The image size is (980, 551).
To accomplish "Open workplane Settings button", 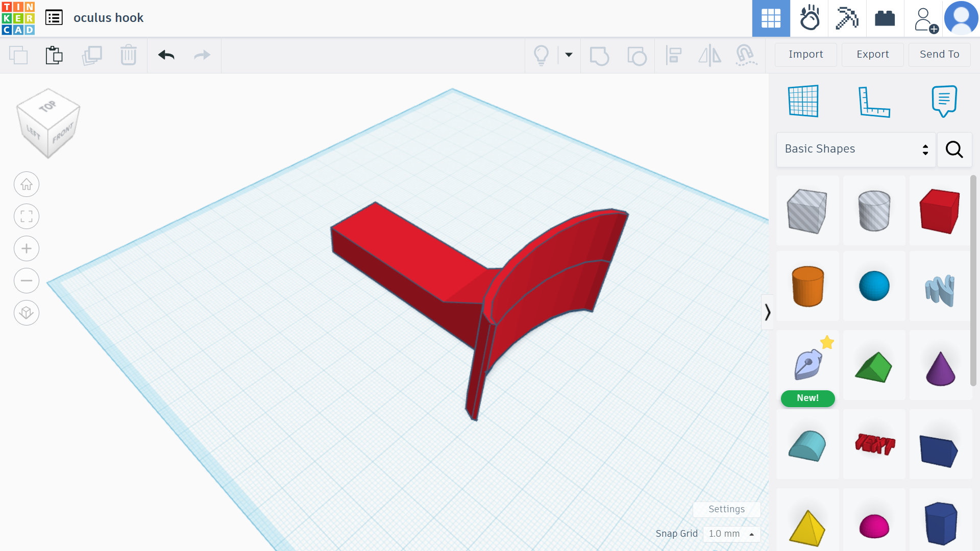I will coord(726,509).
